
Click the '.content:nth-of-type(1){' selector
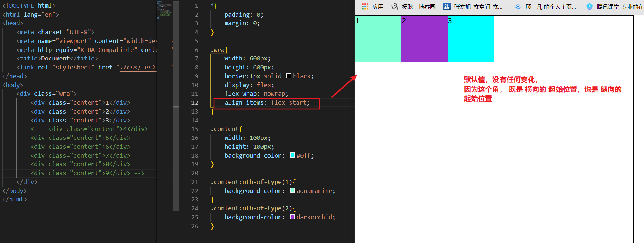point(253,182)
